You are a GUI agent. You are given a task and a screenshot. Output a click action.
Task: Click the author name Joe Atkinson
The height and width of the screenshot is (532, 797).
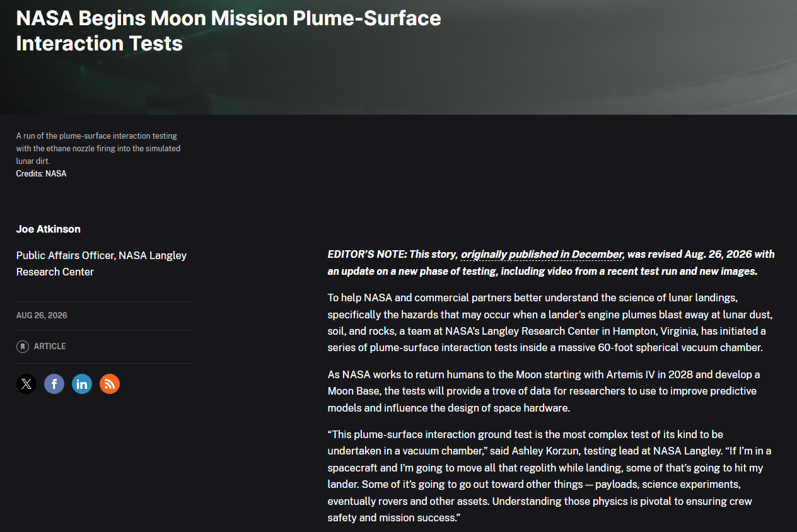49,229
